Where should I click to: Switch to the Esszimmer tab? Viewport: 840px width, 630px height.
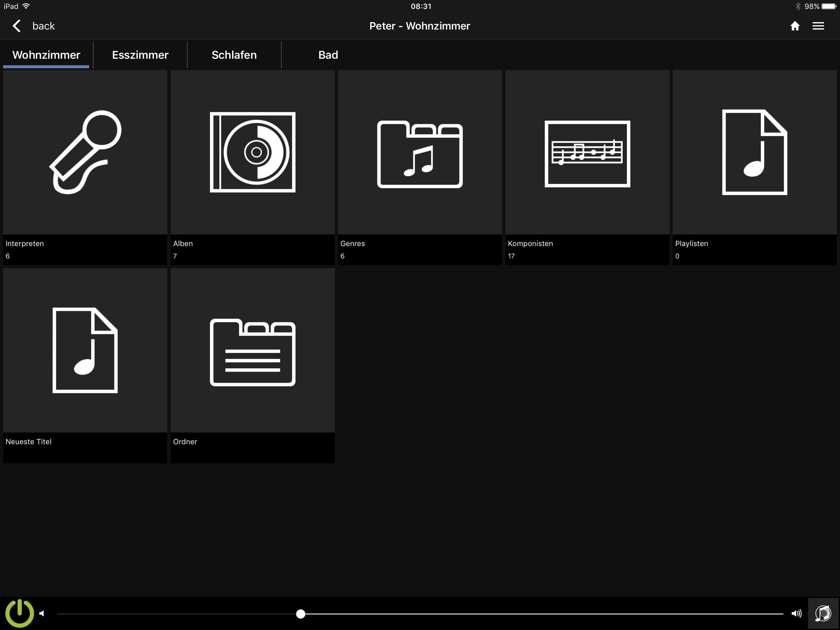click(x=140, y=55)
